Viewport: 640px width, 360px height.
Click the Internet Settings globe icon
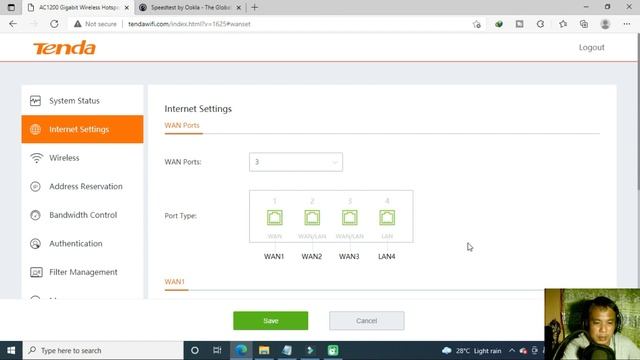pyautogui.click(x=36, y=129)
